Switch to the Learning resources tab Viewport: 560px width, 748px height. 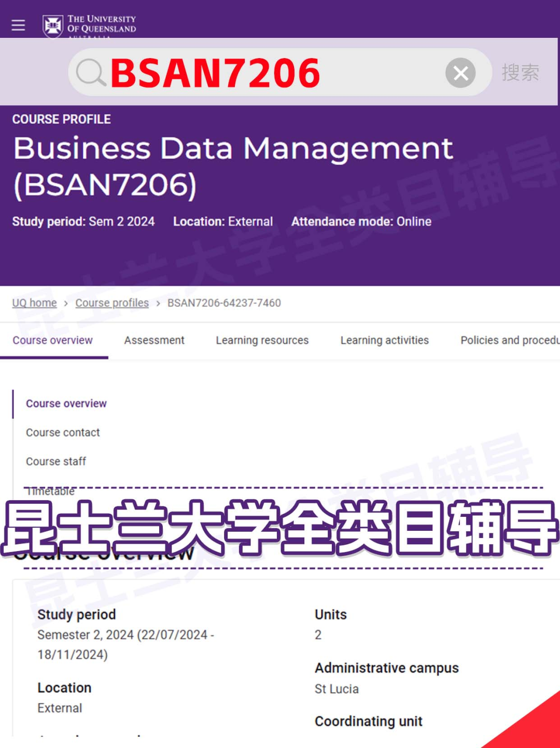pyautogui.click(x=262, y=340)
